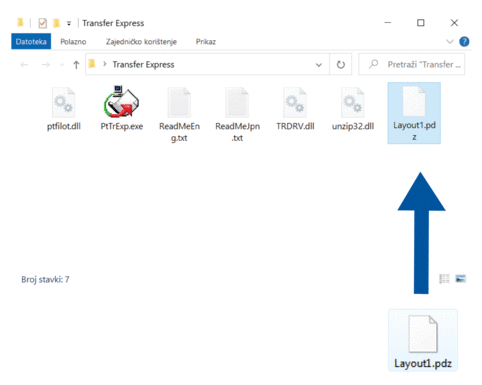Image resolution: width=482 pixels, height=385 pixels.
Task: Click the magnifier search icon
Action: [374, 64]
